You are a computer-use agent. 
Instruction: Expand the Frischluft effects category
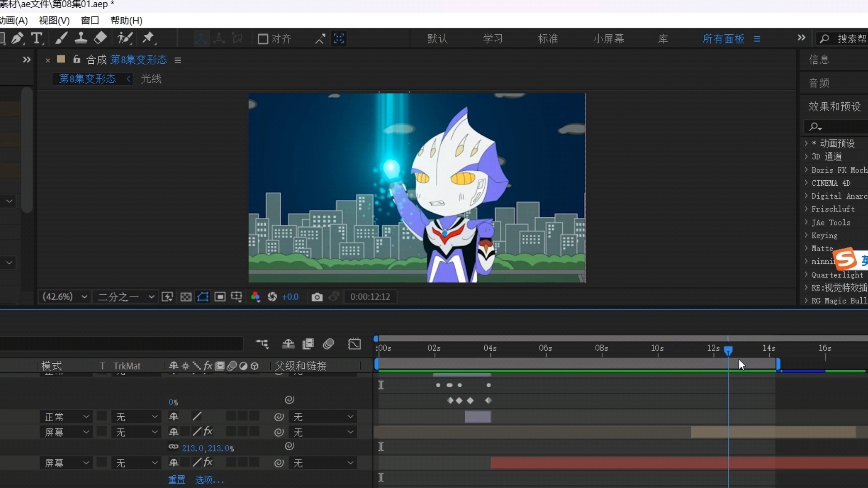click(806, 209)
